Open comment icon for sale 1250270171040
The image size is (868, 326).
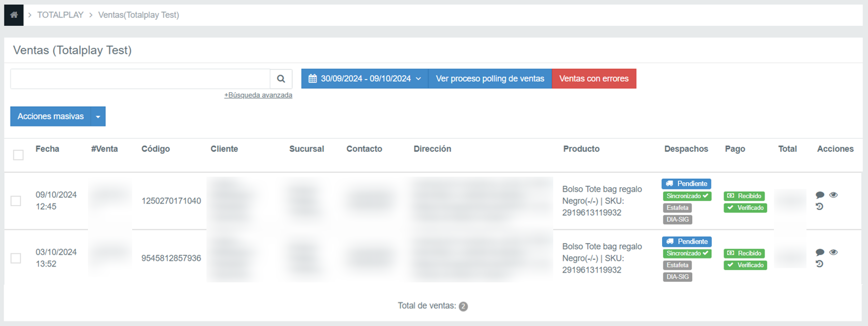tap(820, 195)
